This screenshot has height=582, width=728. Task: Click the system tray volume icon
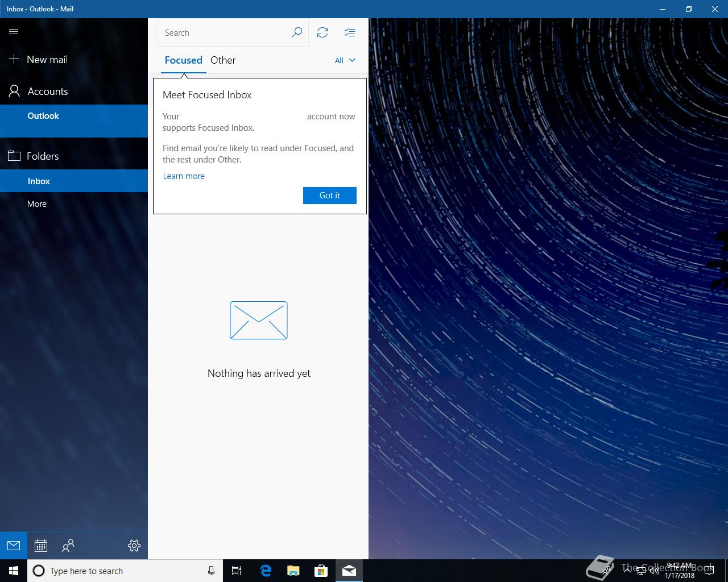pos(654,571)
